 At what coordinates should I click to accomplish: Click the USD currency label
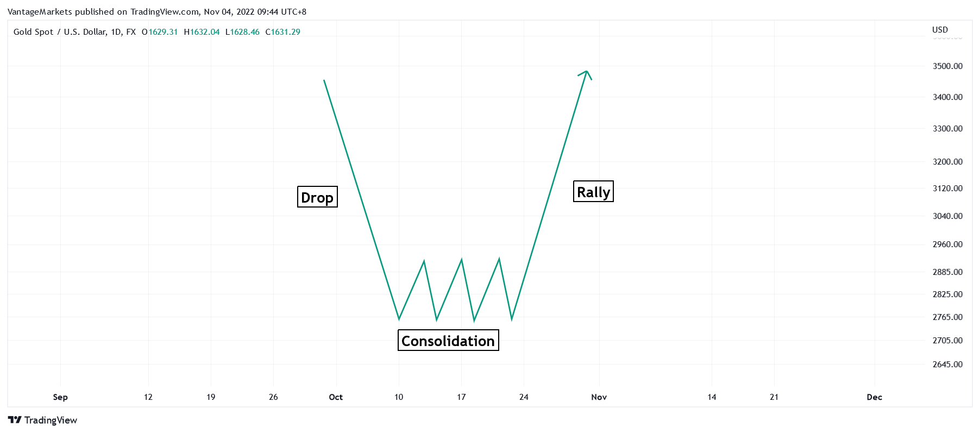click(940, 30)
